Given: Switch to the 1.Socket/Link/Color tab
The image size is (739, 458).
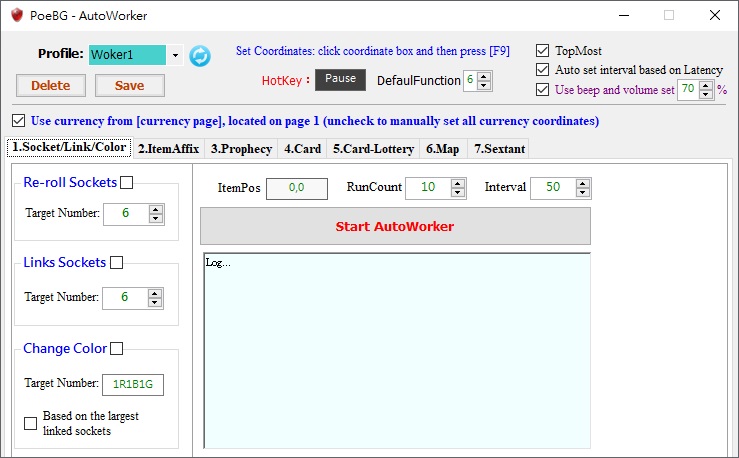Looking at the screenshot, I should (69, 147).
